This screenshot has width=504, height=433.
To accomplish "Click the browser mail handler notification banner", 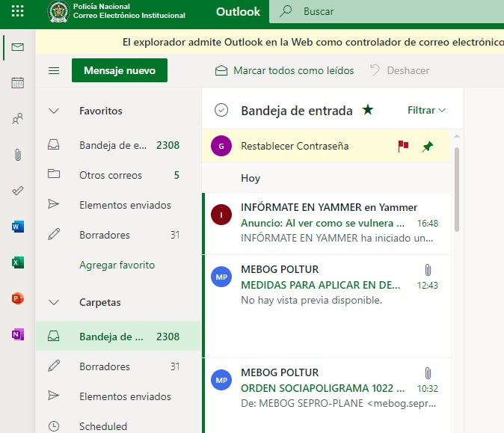I will (270, 42).
